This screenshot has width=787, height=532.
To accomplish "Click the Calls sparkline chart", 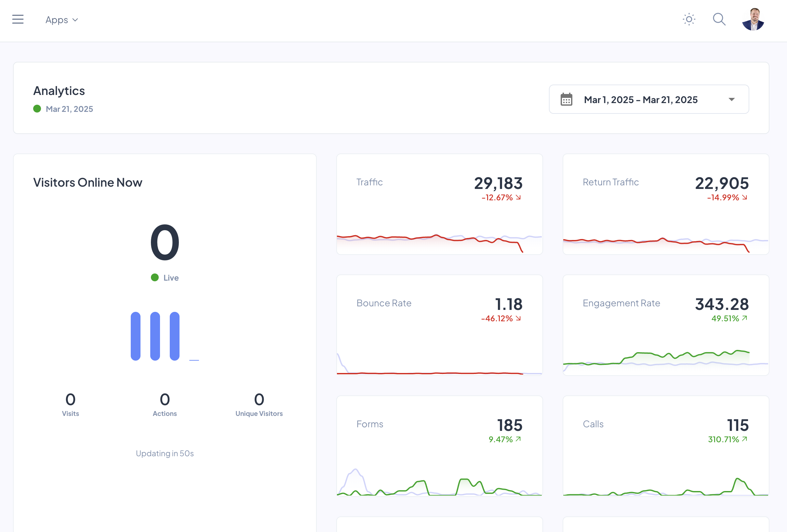I will pos(666,486).
